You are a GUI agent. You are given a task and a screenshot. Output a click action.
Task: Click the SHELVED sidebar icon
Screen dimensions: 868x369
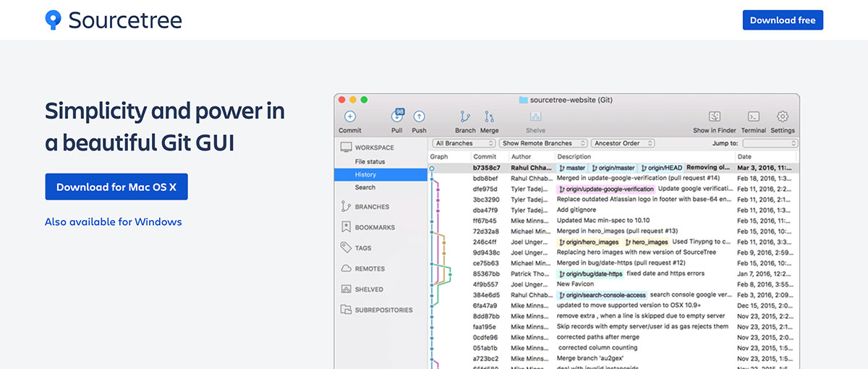[x=346, y=289]
